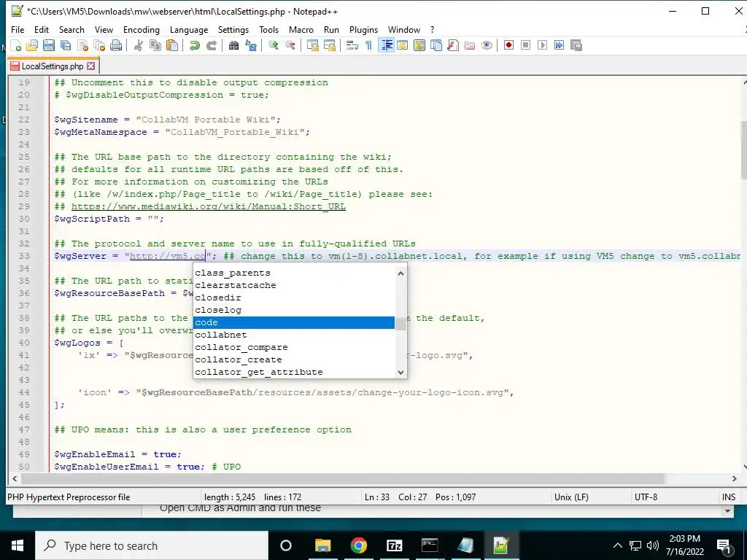Viewport: 747px width, 560px height.
Task: Choose 'collabnet' from the autocomplete list
Action: (x=294, y=335)
